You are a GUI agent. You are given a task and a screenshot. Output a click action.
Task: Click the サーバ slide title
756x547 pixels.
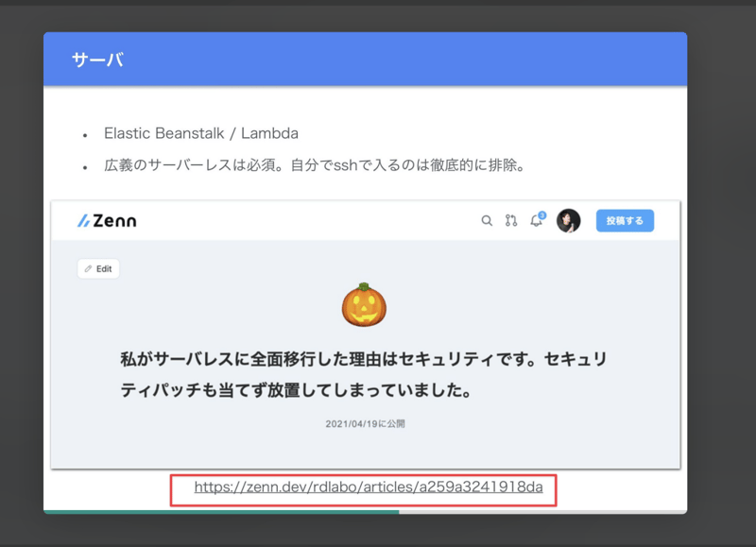[x=97, y=60]
